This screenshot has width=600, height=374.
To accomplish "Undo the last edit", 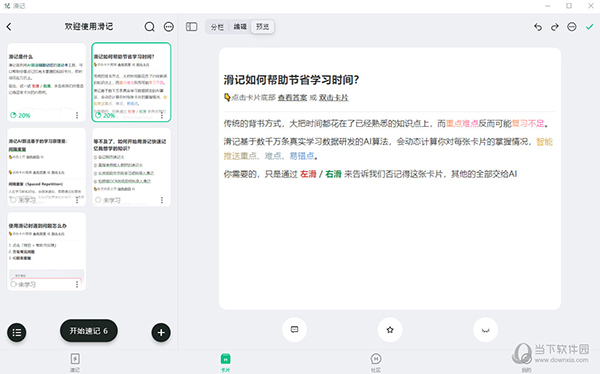I will [x=538, y=27].
